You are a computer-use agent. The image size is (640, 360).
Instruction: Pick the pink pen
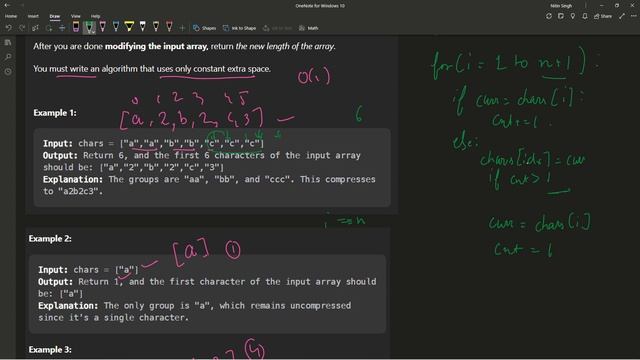click(x=103, y=27)
